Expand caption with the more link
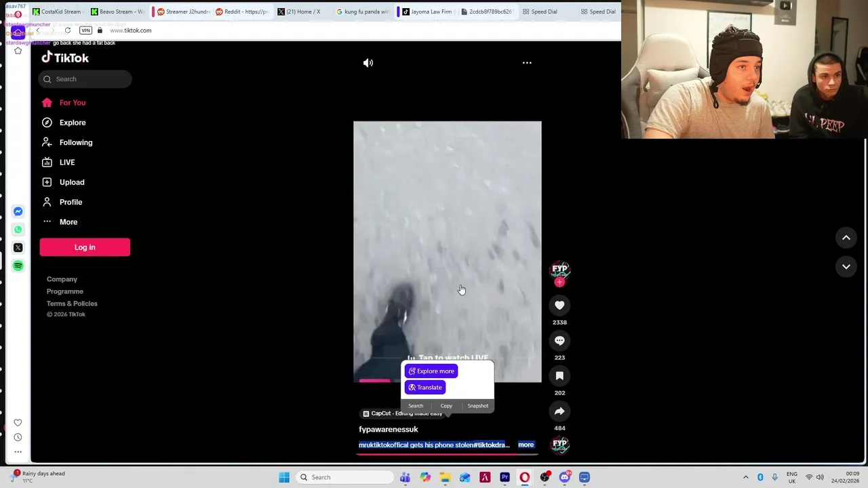This screenshot has height=488, width=868. (x=526, y=445)
